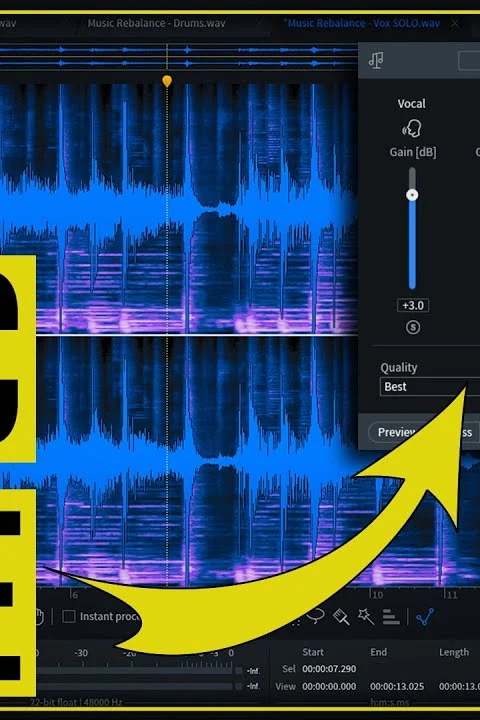This screenshot has width=480, height=720.
Task: Toggle the blue clip gain curve icon
Action: click(425, 617)
